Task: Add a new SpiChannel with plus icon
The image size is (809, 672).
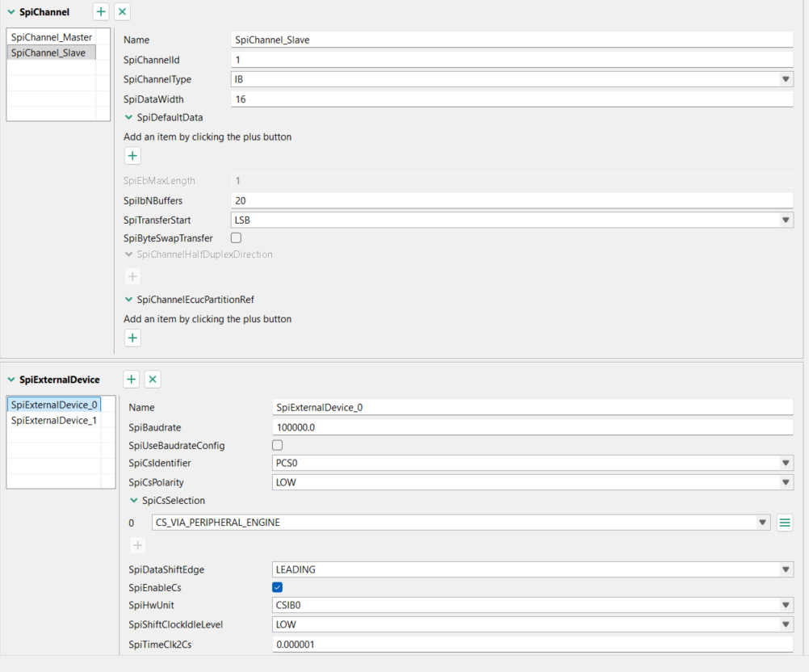Action: coord(101,11)
